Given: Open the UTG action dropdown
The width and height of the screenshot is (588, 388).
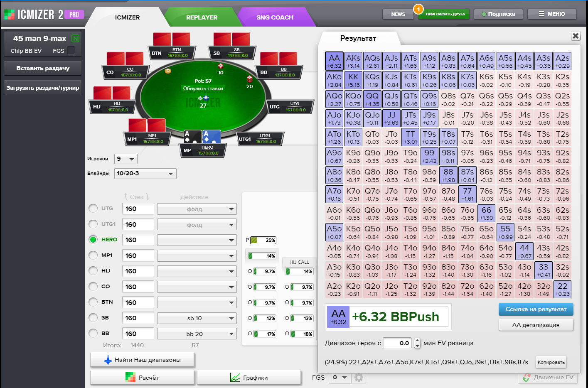Looking at the screenshot, I should tap(197, 209).
